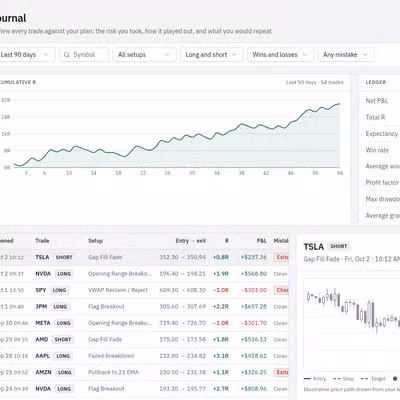Screen dimensions: 400x400
Task: Open the META LONG trade row
Action: click(144, 323)
